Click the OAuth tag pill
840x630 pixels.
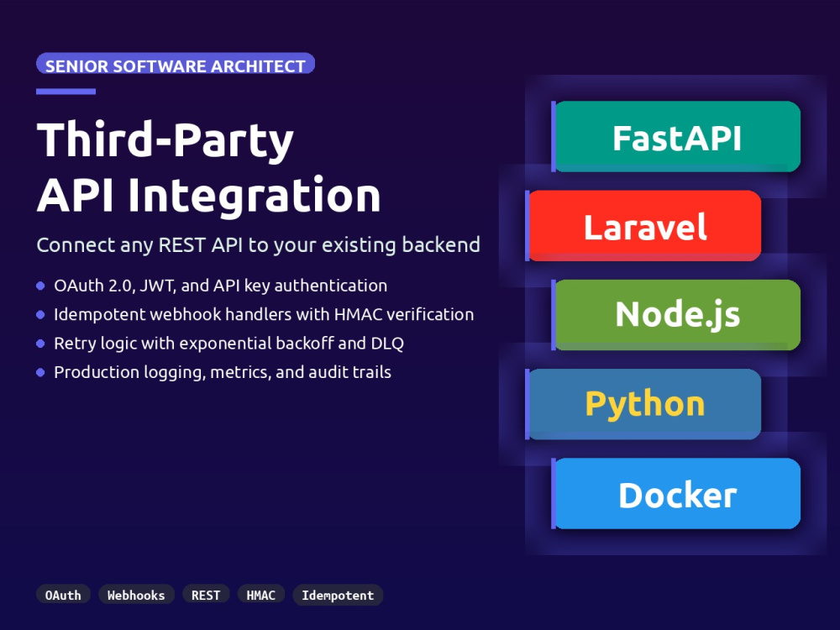coord(63,595)
